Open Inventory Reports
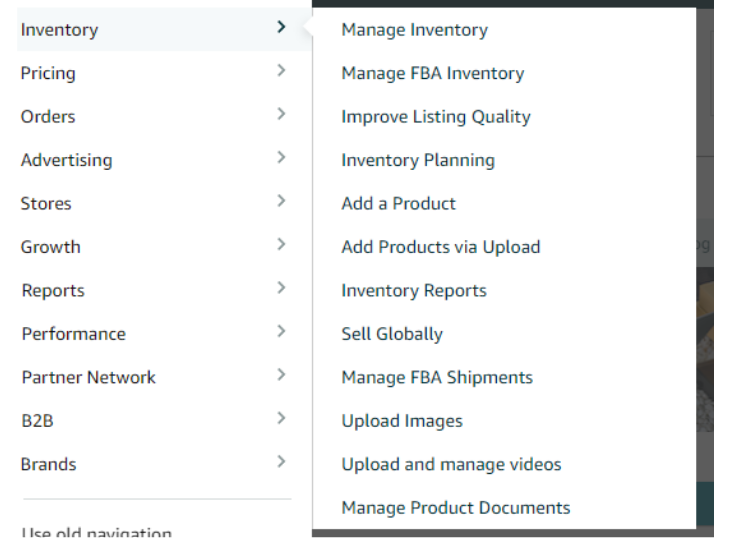The width and height of the screenshot is (737, 550). [x=414, y=291]
